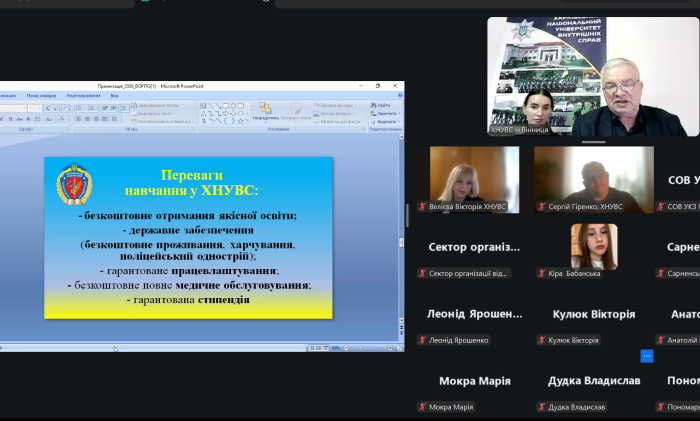Open Quick Styles (Экспресс-стили) gallery
This screenshot has height=421, width=700.
297,112
